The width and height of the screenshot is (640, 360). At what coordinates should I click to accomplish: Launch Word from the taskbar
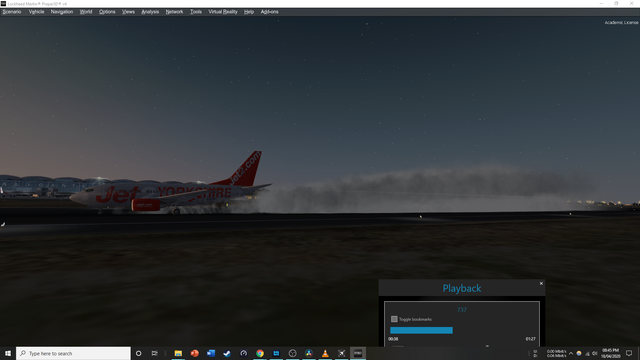click(211, 353)
